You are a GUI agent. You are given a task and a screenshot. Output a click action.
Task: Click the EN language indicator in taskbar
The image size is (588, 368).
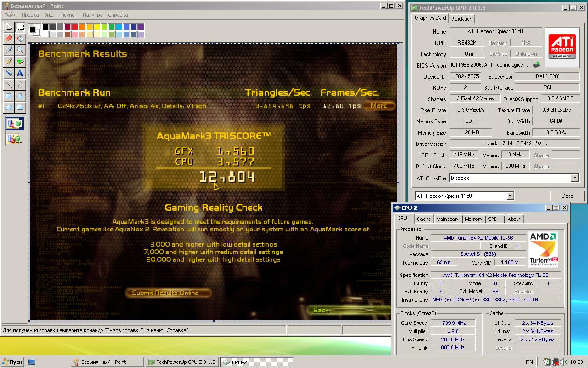[x=530, y=362]
